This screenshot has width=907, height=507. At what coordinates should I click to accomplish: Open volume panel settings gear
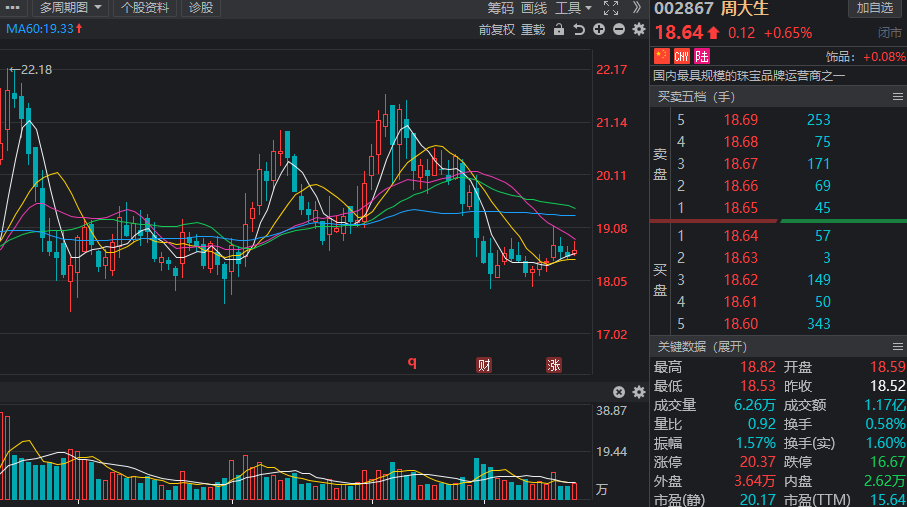pos(639,392)
